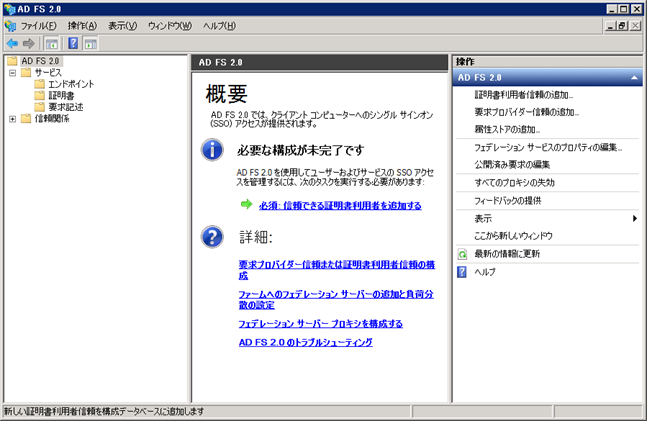Image resolution: width=647 pixels, height=421 pixels.
Task: Select 信頼関係 label in the tree
Action: 52,119
